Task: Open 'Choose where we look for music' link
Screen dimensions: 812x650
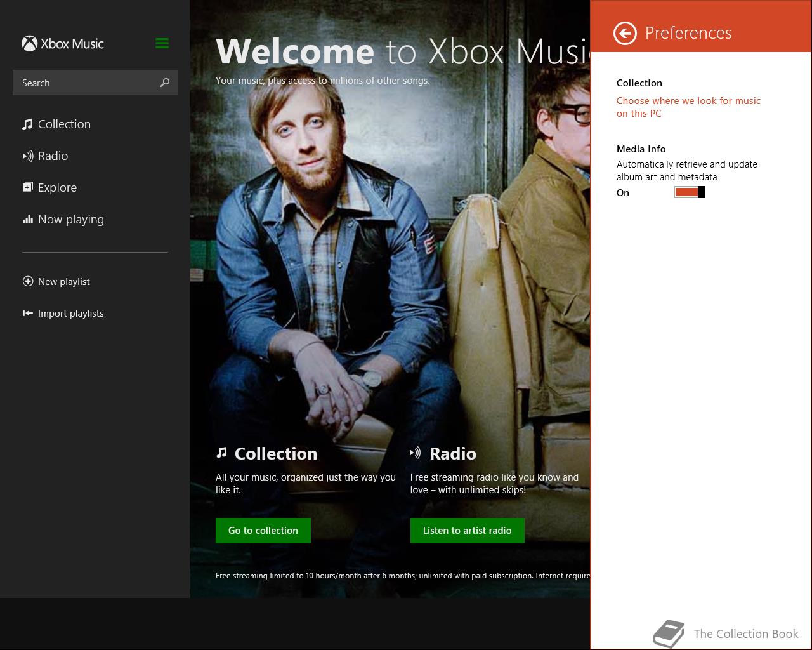Action: coord(688,107)
